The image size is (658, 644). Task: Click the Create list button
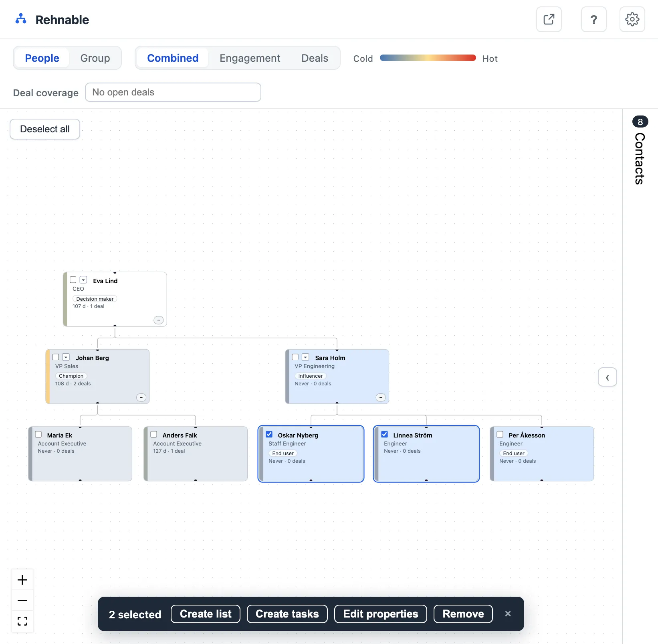coord(206,614)
